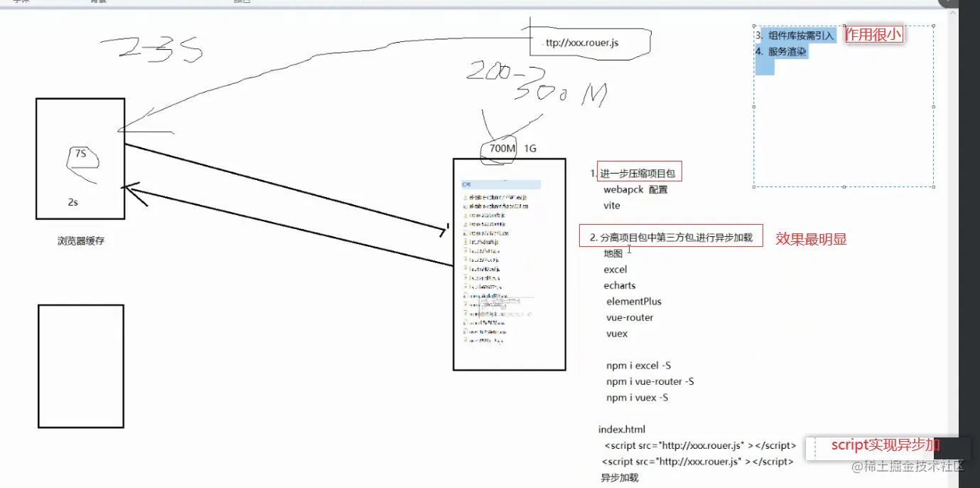Screen dimensions: 980x488
Task: Click the 'echarts' list entry
Action: pyautogui.click(x=620, y=285)
